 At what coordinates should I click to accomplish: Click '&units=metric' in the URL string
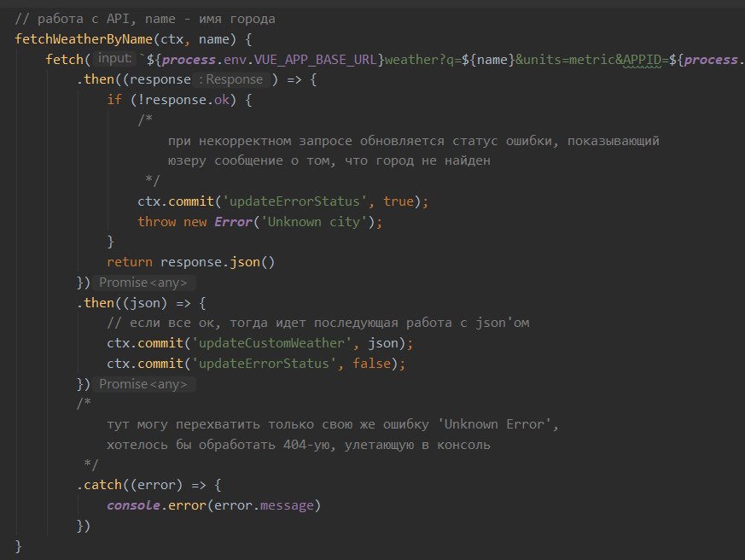[x=565, y=60]
